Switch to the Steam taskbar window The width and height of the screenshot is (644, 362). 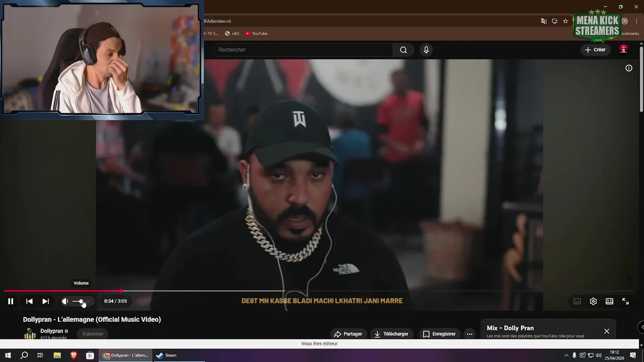click(179, 355)
